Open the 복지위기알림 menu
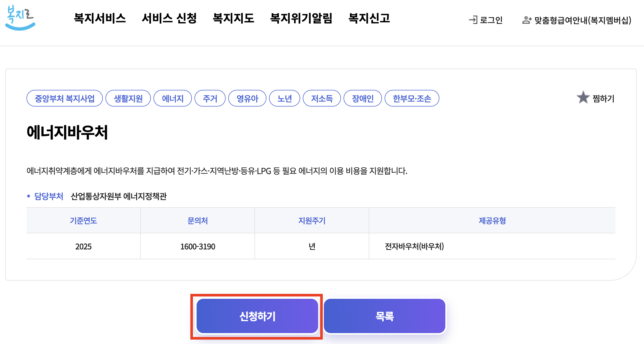The height and width of the screenshot is (344, 644). [301, 18]
